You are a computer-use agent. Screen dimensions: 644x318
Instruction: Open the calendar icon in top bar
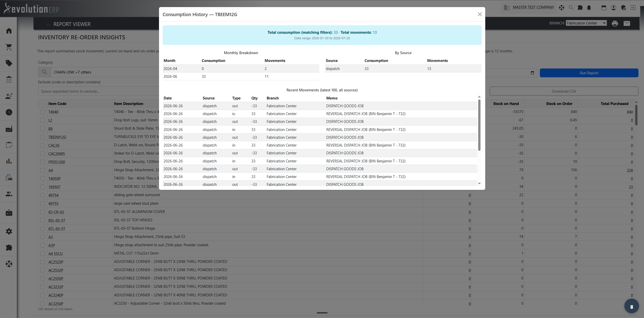[x=604, y=8]
